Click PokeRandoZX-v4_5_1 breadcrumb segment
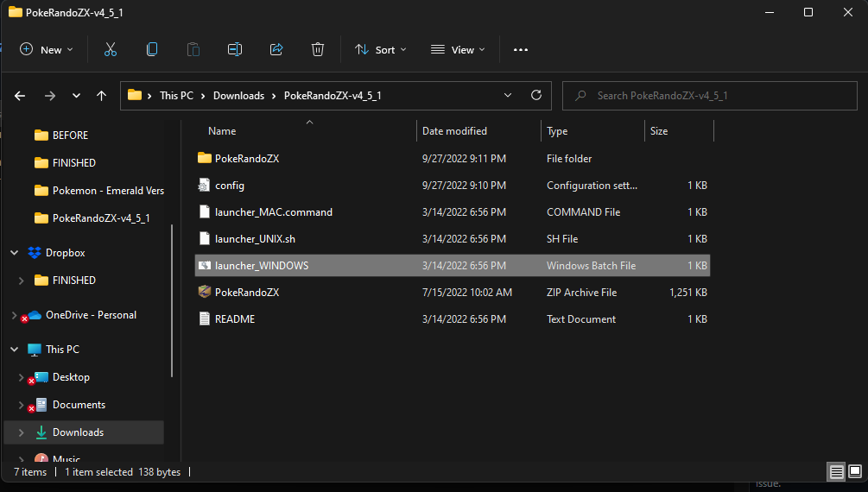 [x=333, y=95]
